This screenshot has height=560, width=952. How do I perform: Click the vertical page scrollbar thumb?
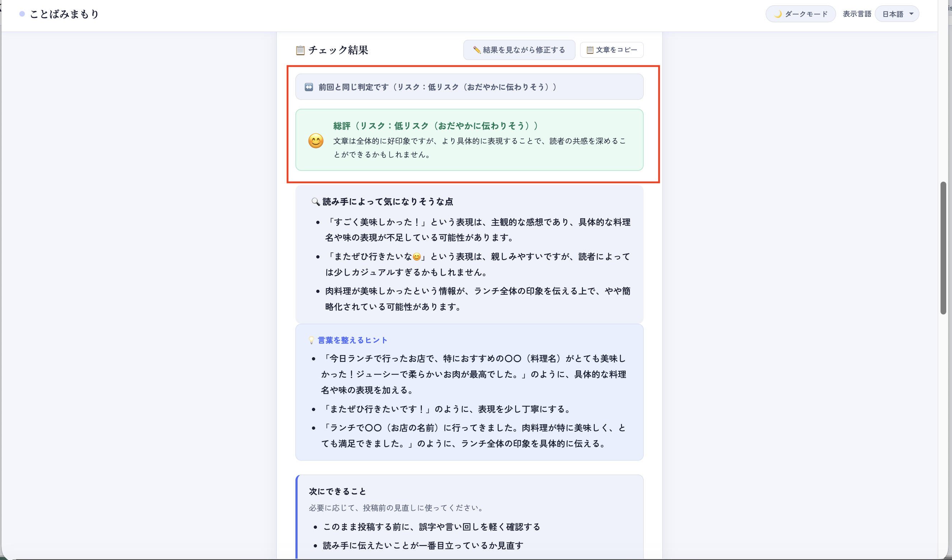pyautogui.click(x=943, y=248)
